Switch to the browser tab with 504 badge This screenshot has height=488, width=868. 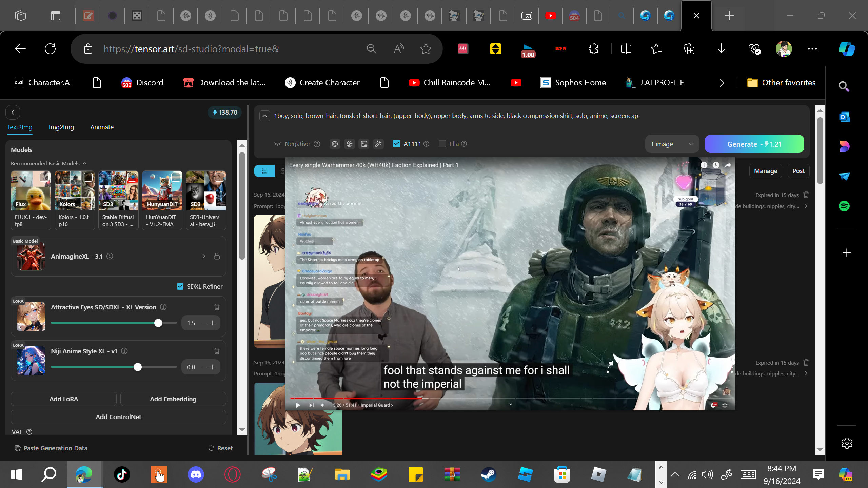pos(574,16)
